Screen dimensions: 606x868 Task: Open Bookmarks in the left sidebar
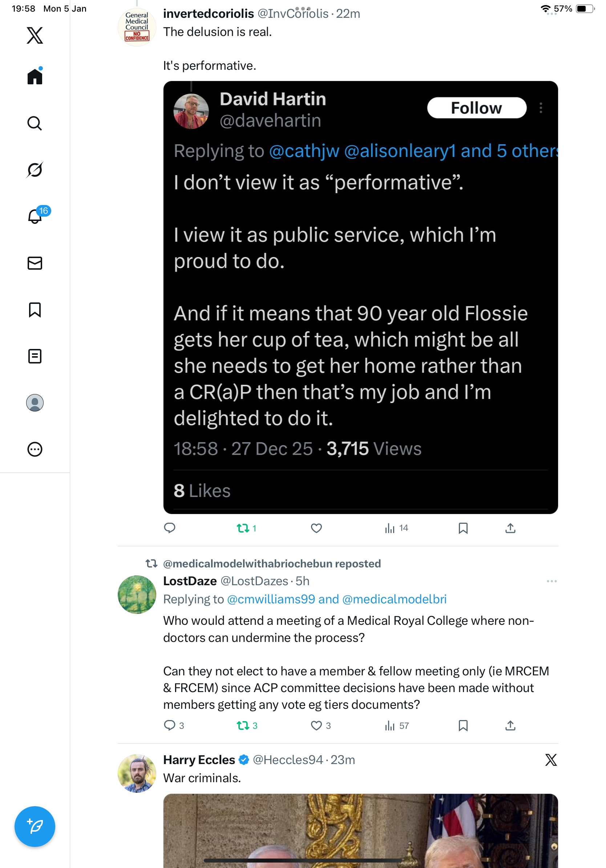(x=35, y=310)
